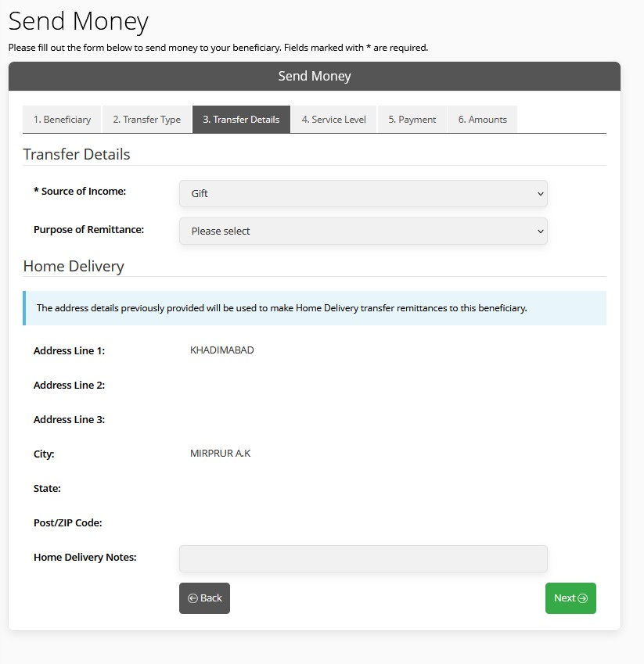Focus the Home Delivery Notes text field
The height and width of the screenshot is (664, 644).
coord(363,558)
